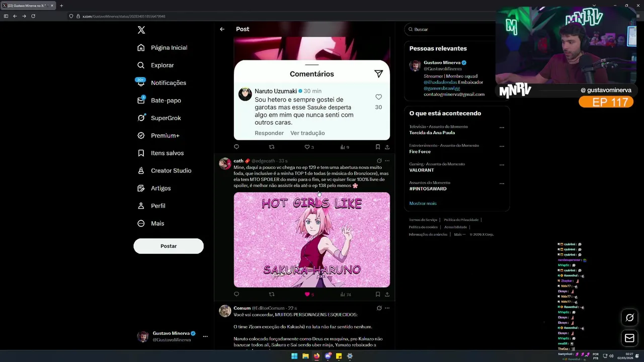Share the Comentários image post
Image resolution: width=644 pixels, height=362 pixels.
(x=387, y=147)
